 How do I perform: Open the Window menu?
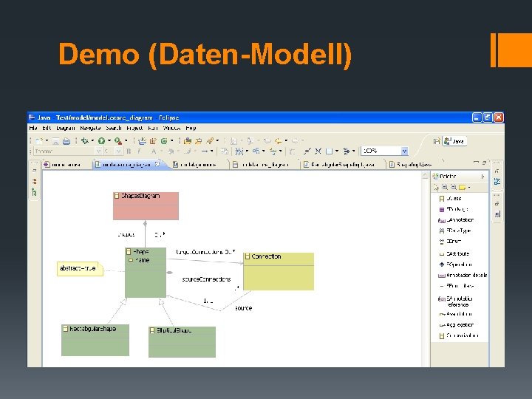171,129
